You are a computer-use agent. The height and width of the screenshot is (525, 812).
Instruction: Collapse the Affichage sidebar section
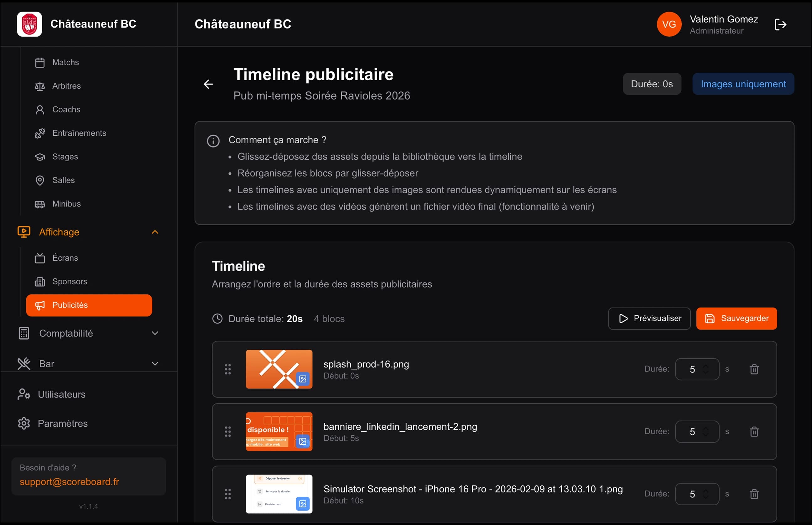tap(155, 232)
